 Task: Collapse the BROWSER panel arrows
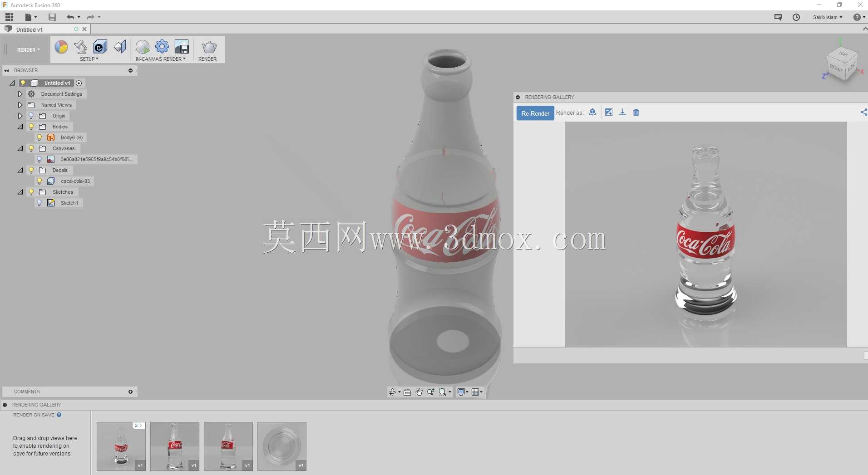pos(7,71)
